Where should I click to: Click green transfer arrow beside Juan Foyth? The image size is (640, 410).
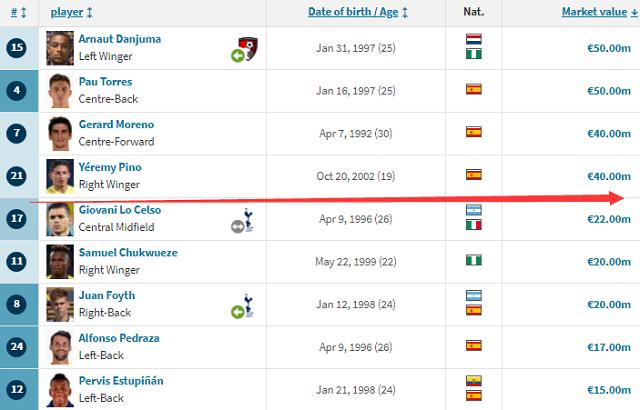pyautogui.click(x=238, y=312)
